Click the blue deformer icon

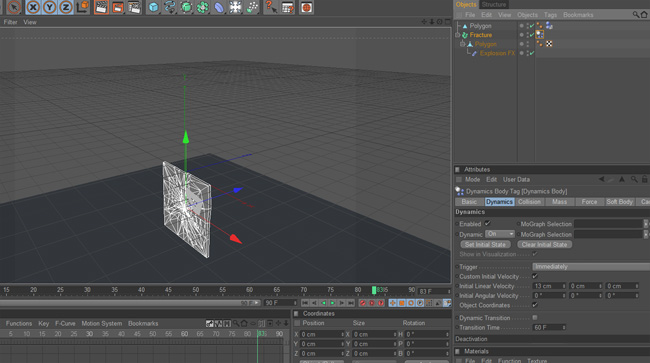[x=219, y=7]
